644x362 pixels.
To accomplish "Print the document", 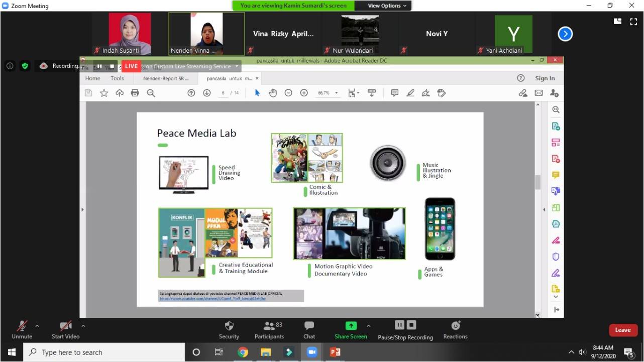I will pos(135,93).
